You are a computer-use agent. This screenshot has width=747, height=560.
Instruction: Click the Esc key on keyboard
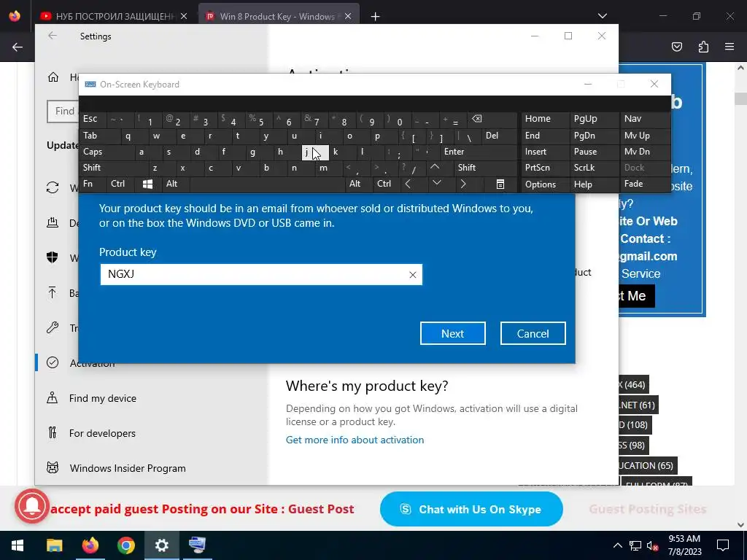93,119
